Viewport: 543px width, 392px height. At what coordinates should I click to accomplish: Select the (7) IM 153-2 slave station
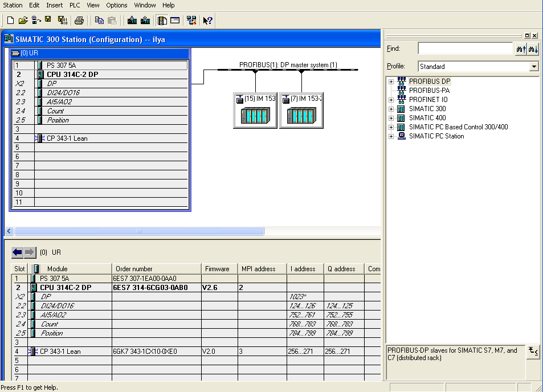[301, 111]
